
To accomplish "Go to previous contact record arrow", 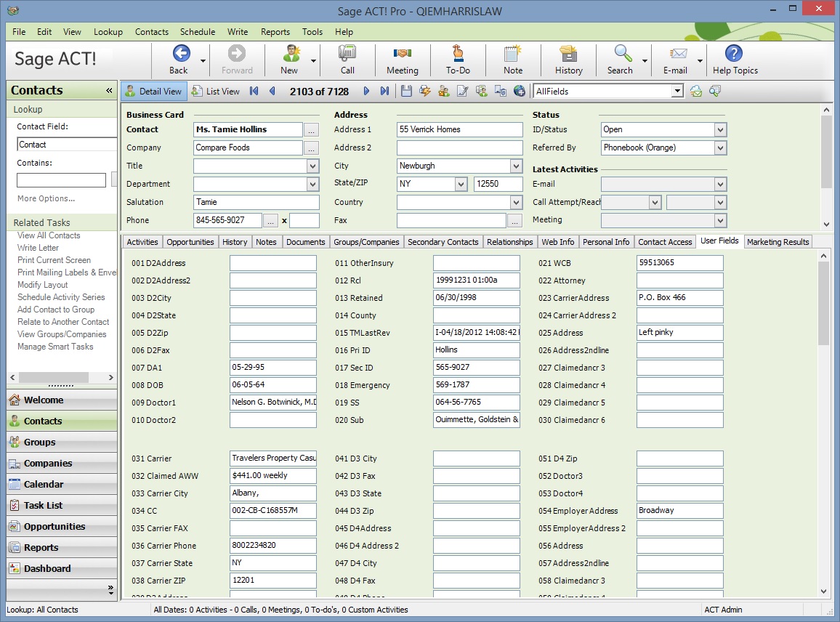I will pos(272,91).
